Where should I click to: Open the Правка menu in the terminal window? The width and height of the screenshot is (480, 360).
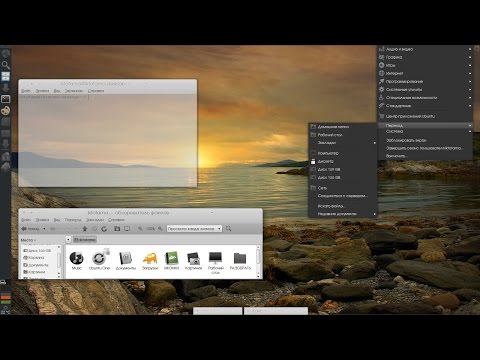[42, 91]
